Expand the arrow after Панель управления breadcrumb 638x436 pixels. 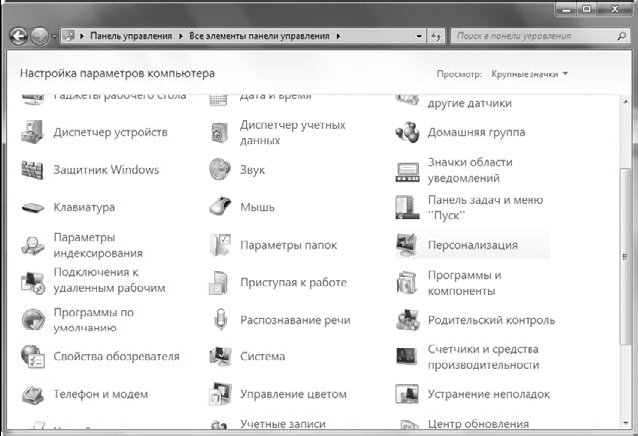pos(182,36)
